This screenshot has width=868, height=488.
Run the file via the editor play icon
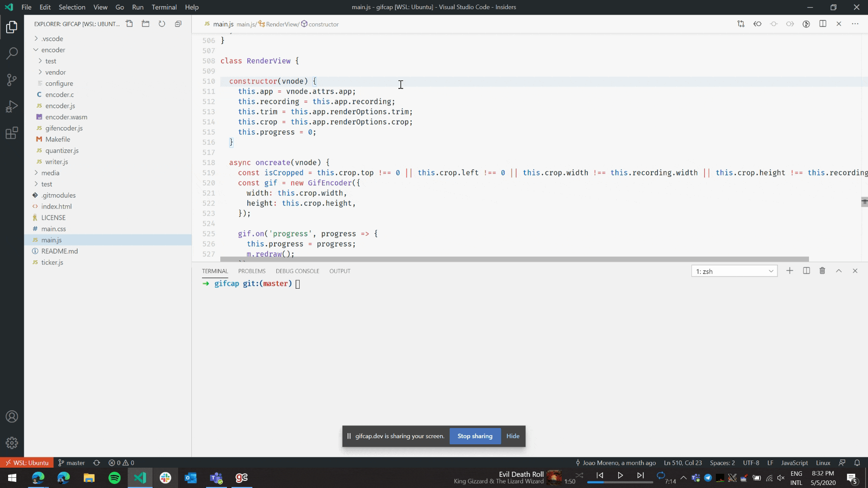point(806,24)
